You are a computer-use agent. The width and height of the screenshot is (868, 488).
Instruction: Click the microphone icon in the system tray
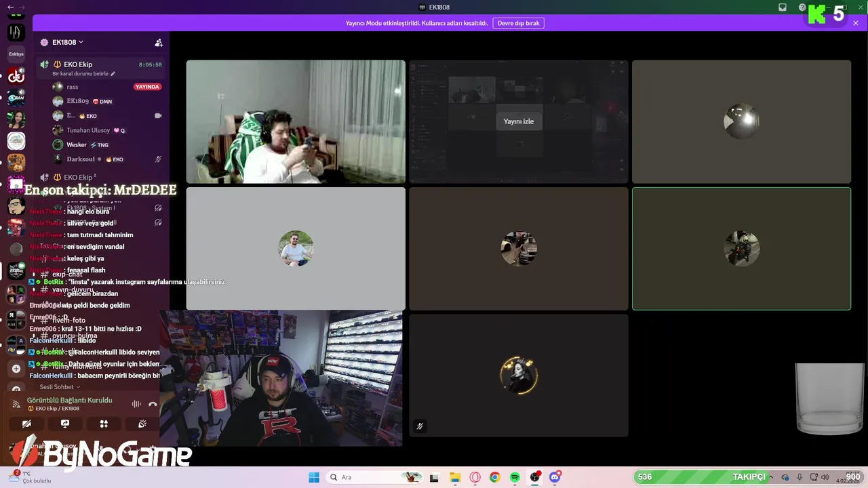click(800, 477)
